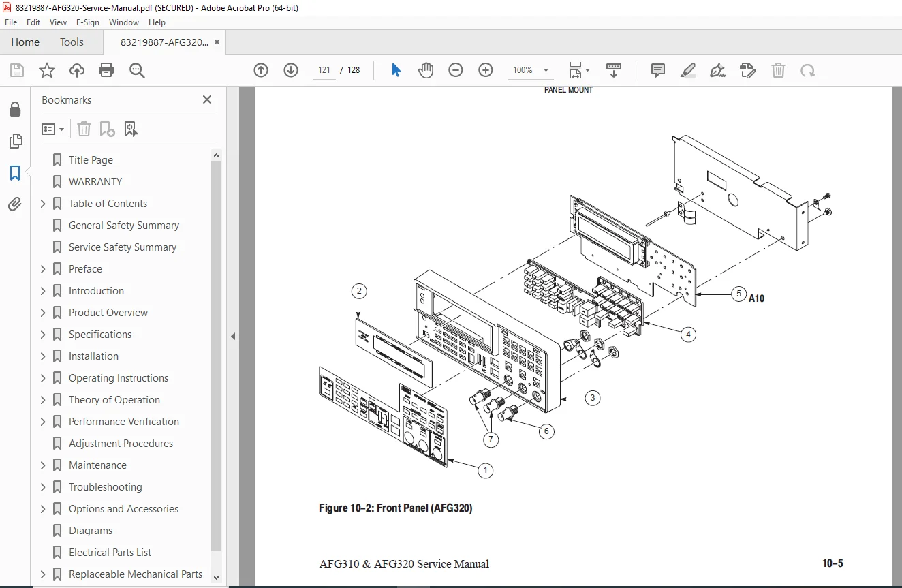The image size is (902, 588).
Task: Toggle the Bookmarks side panel icon
Action: (x=15, y=173)
